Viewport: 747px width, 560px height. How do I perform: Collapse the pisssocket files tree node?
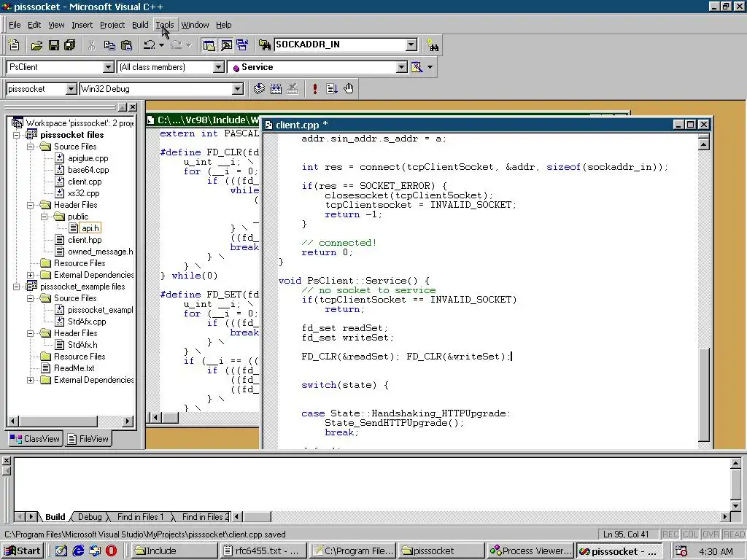tap(16, 135)
